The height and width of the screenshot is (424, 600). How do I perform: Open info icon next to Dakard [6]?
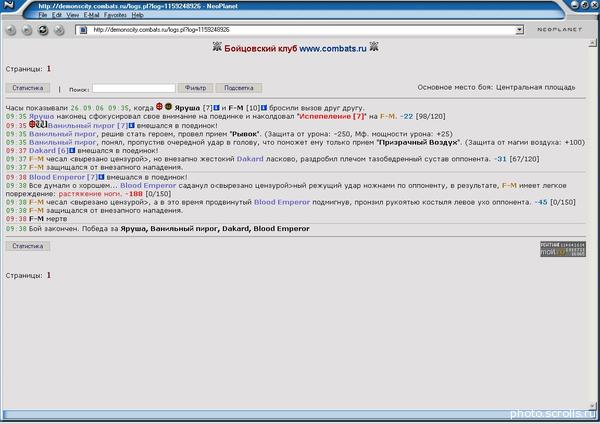pyautogui.click(x=72, y=150)
